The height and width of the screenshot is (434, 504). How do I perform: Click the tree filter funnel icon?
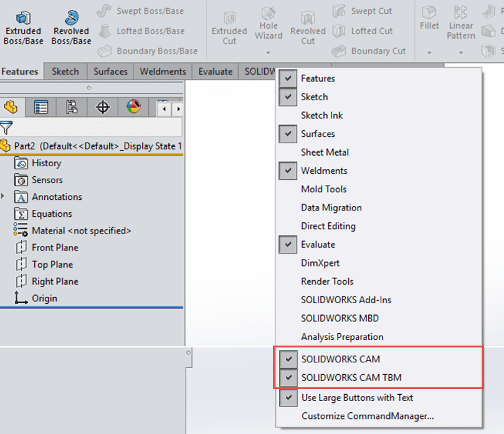click(6, 128)
